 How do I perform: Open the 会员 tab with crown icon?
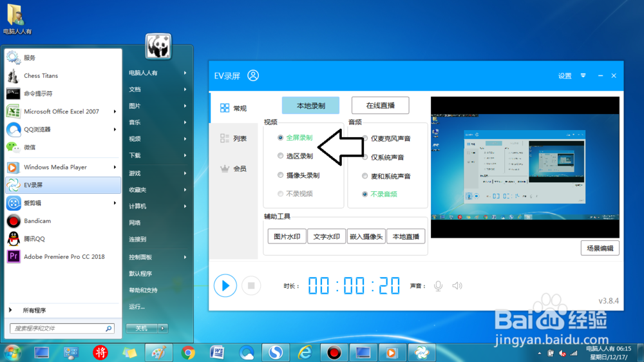click(x=234, y=169)
